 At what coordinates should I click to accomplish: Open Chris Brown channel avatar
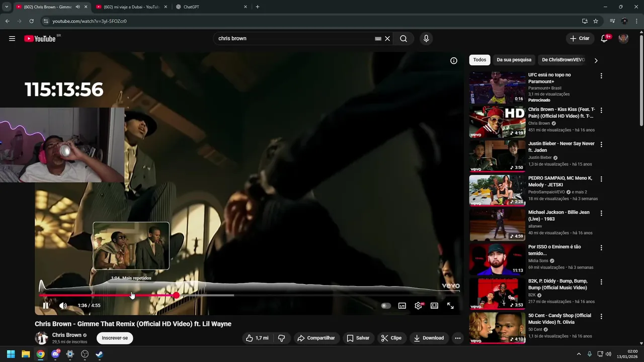[41, 338]
